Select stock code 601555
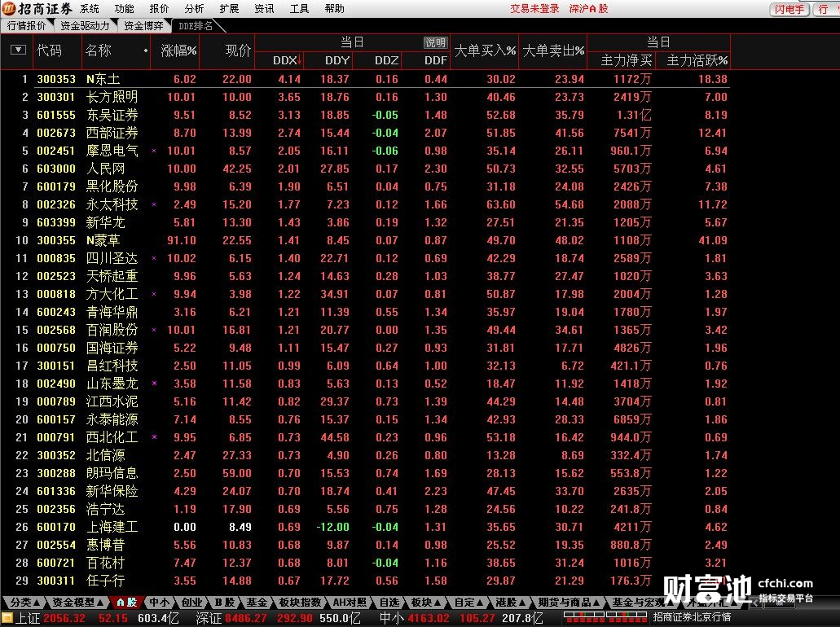This screenshot has width=840, height=627. (55, 115)
